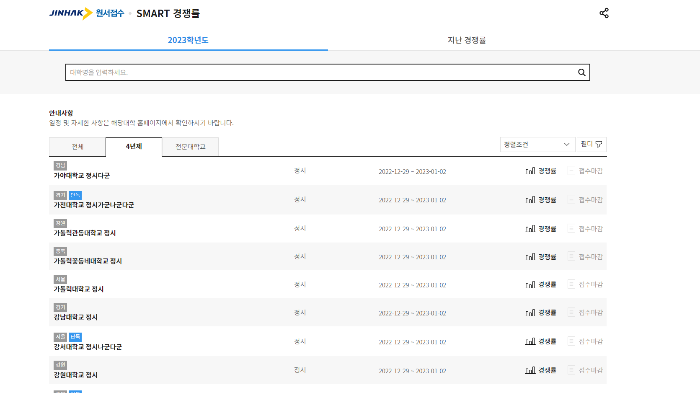The width and height of the screenshot is (700, 393).
Task: Click the SMART 경쟁률 page title
Action: pyautogui.click(x=168, y=13)
